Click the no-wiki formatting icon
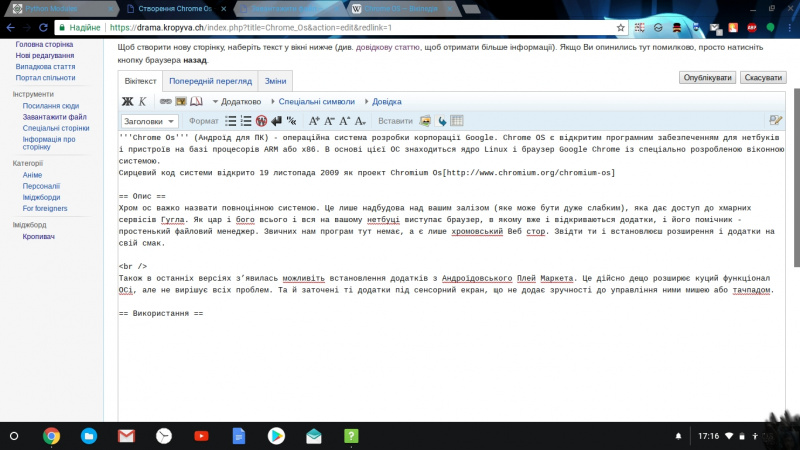 coord(261,121)
